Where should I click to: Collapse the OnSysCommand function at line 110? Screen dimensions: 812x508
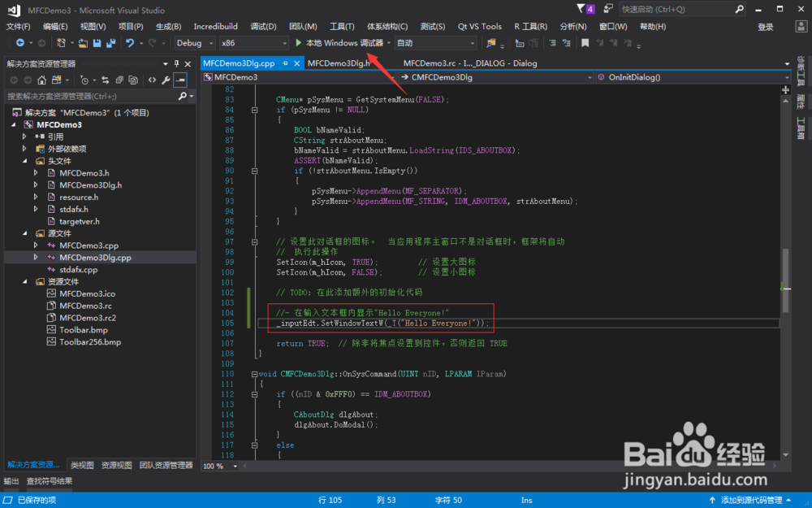[x=254, y=374]
